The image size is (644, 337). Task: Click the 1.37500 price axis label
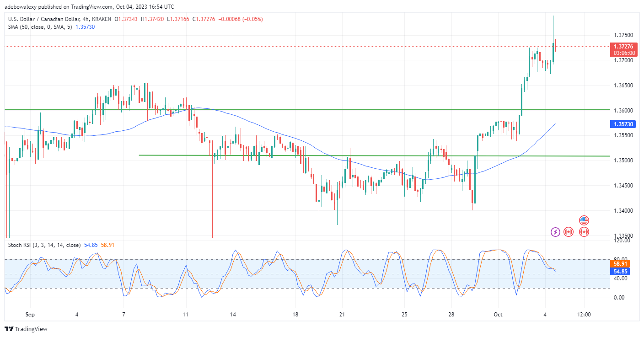[x=623, y=35]
